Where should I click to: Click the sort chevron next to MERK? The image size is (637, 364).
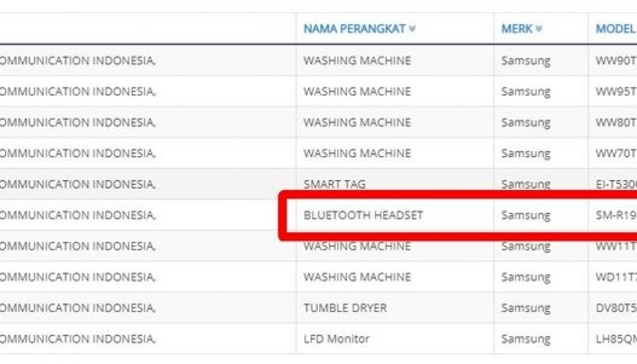click(x=539, y=29)
